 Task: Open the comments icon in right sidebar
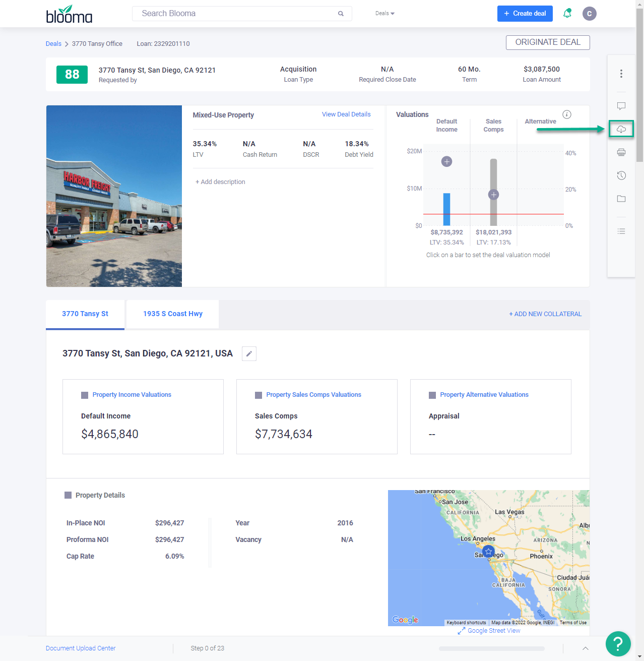(x=621, y=106)
